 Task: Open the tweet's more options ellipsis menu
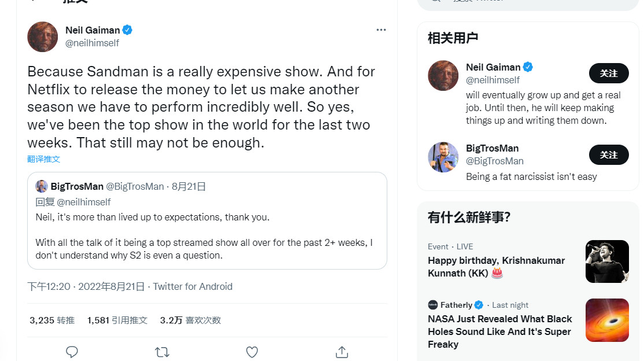pos(381,30)
